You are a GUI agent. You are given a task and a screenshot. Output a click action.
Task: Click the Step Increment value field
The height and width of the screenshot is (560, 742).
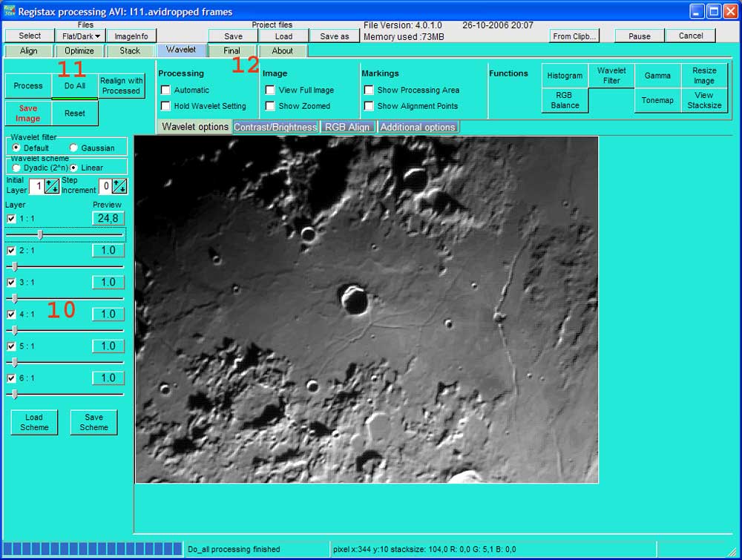click(x=105, y=186)
